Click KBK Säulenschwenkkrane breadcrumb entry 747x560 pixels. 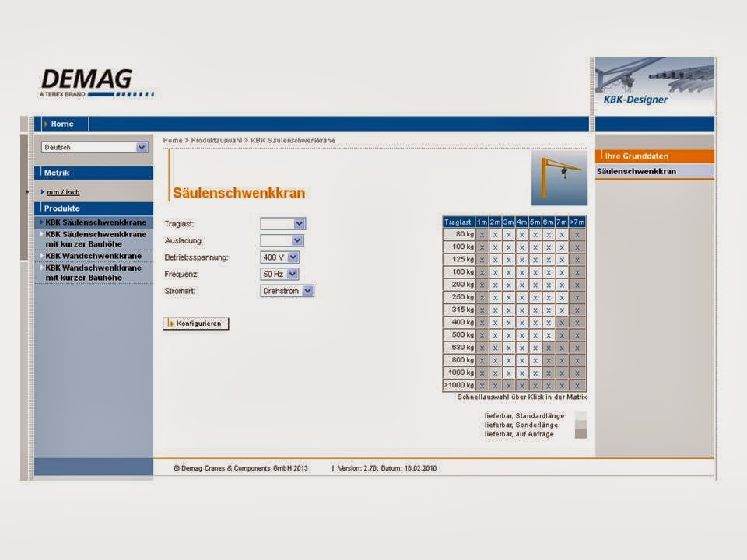[x=293, y=141]
